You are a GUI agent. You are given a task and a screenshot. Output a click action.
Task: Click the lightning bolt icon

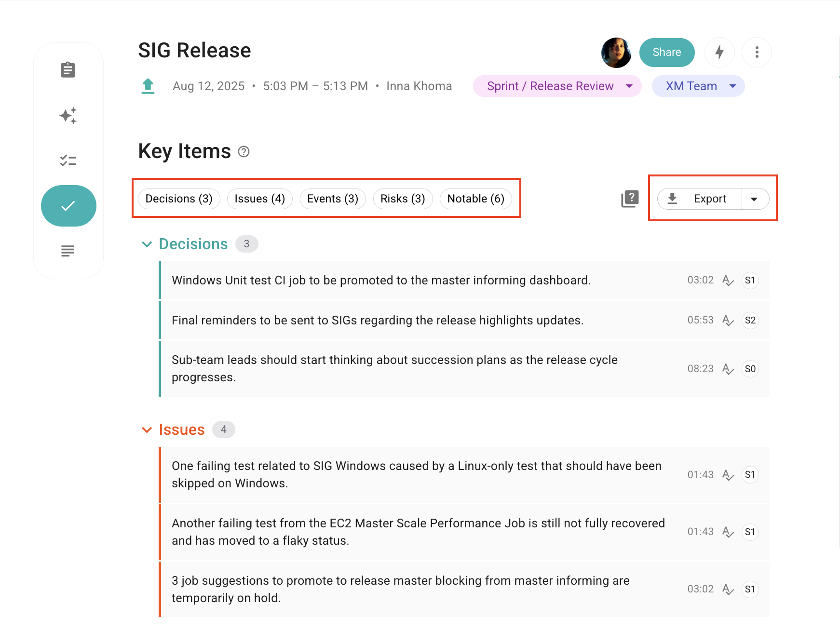point(719,52)
